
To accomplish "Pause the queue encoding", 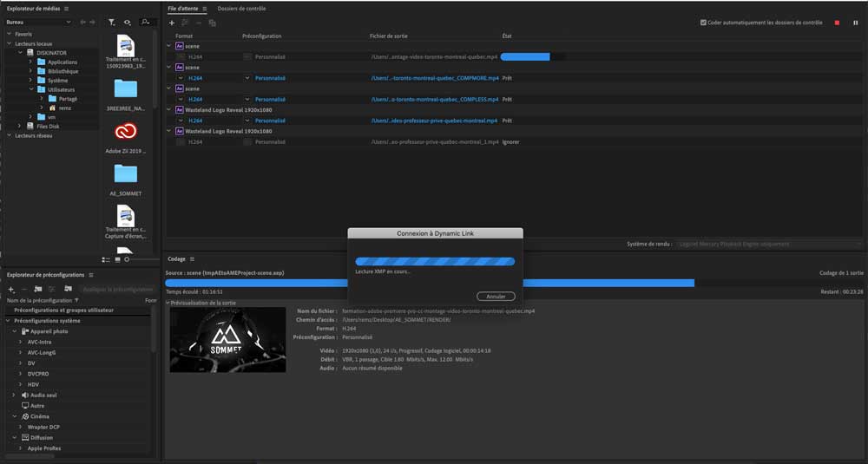I will 855,23.
